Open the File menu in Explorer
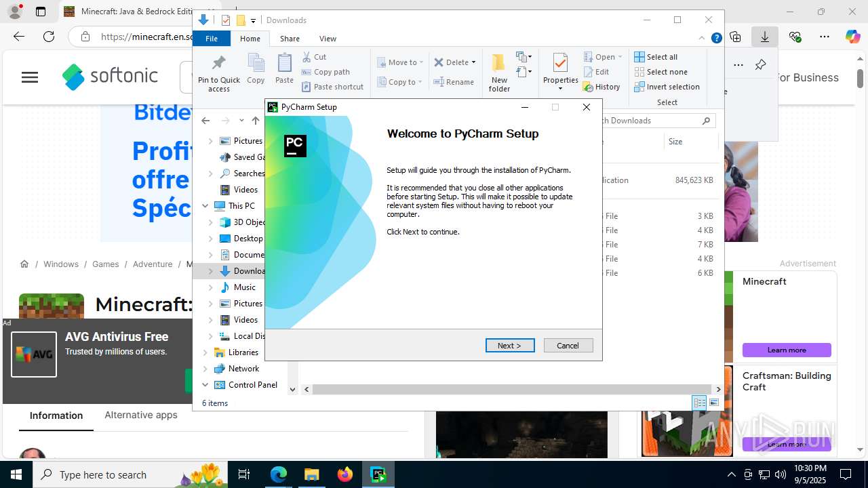Image resolution: width=868 pixels, height=488 pixels. pos(212,39)
